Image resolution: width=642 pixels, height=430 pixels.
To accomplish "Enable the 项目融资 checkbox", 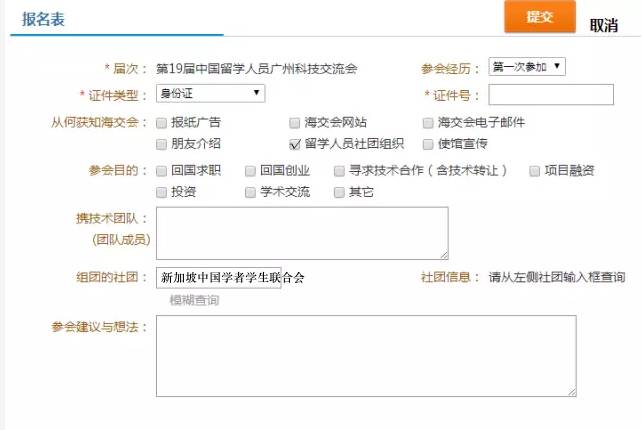I will tap(535, 171).
